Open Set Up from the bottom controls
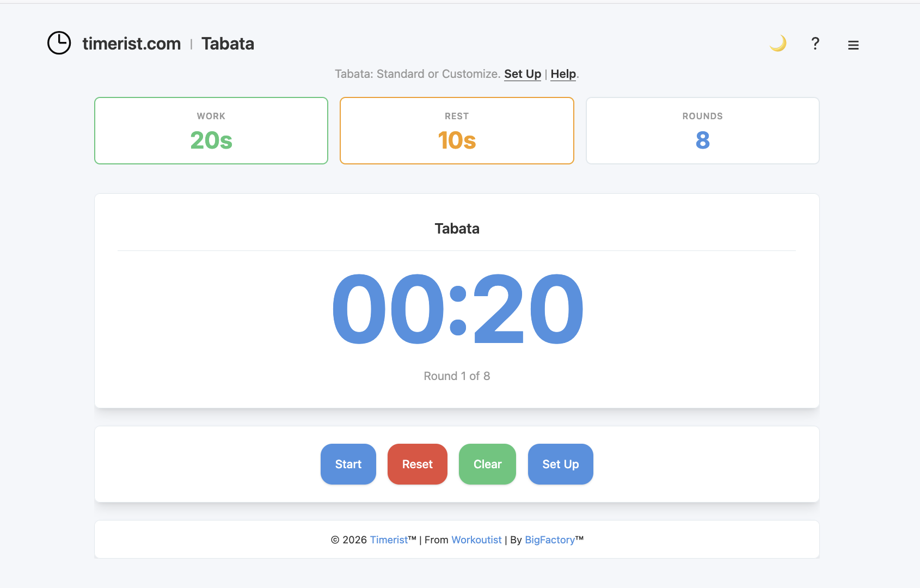The image size is (920, 588). [560, 464]
